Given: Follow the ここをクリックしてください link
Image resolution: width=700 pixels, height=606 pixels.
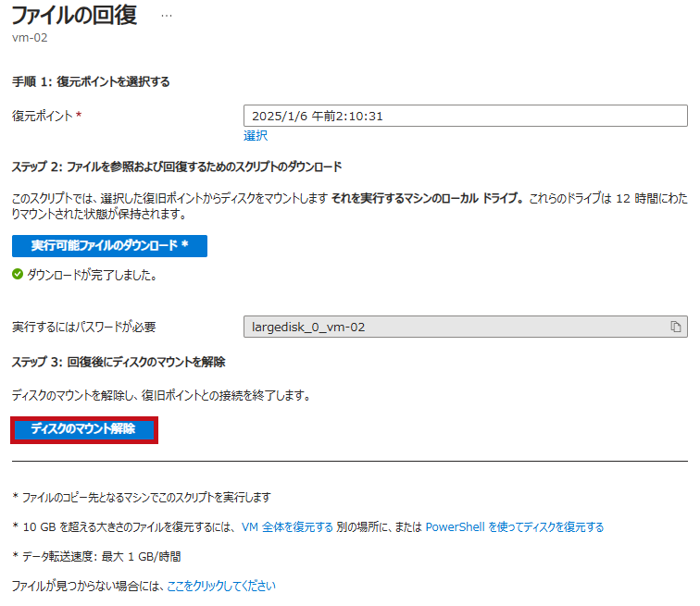Looking at the screenshot, I should (221, 586).
